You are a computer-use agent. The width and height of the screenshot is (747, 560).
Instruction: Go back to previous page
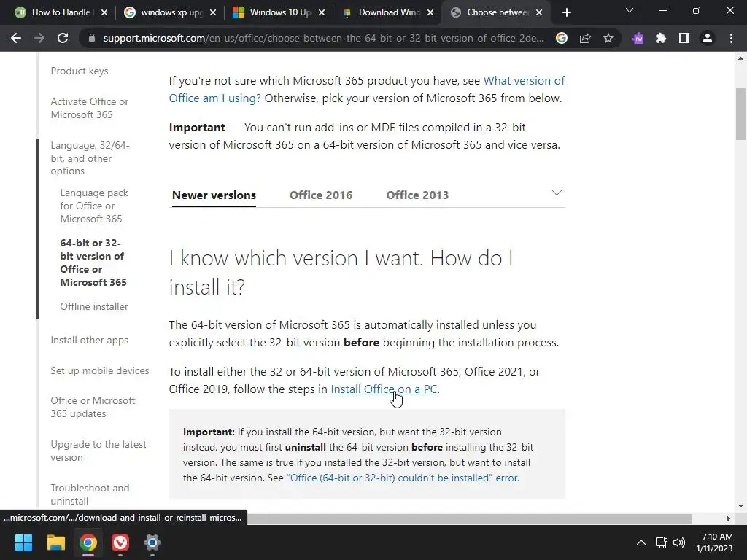point(16,38)
